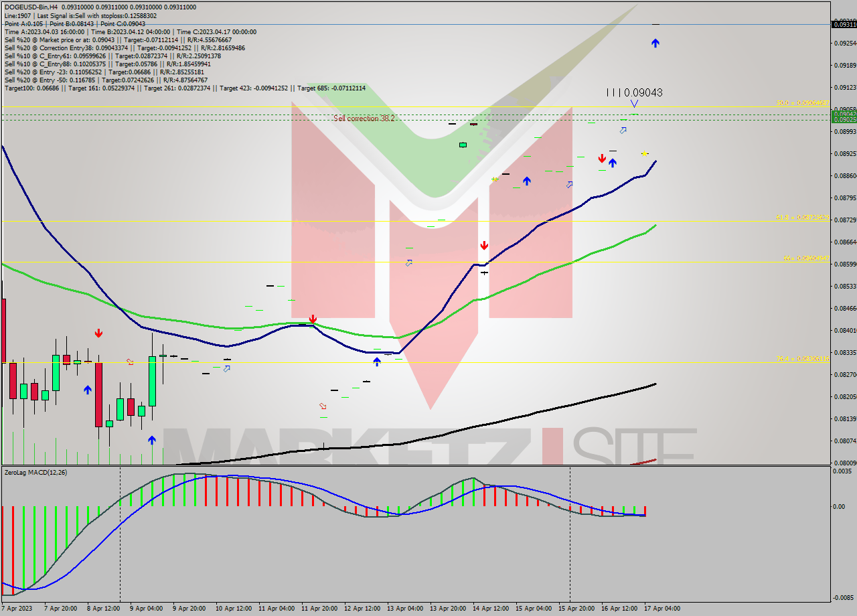Click '12 Apr 12:00' on the time axis

pyautogui.click(x=362, y=609)
